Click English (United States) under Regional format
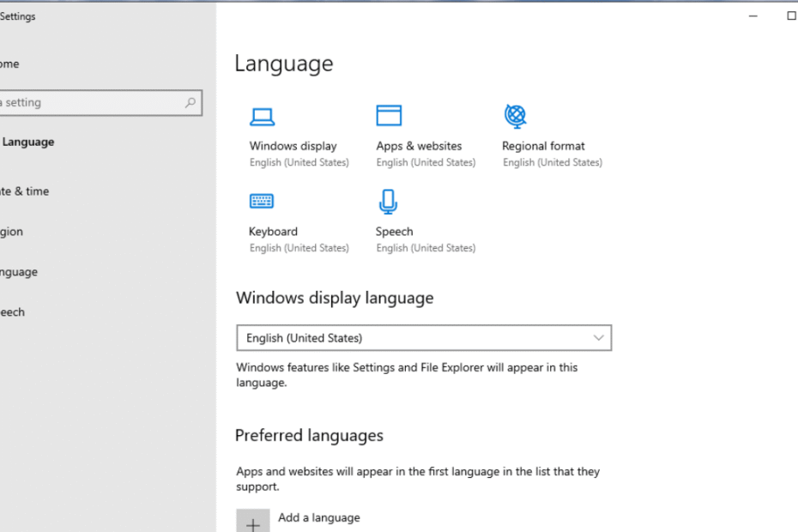Viewport: 798px width, 532px height. click(553, 162)
